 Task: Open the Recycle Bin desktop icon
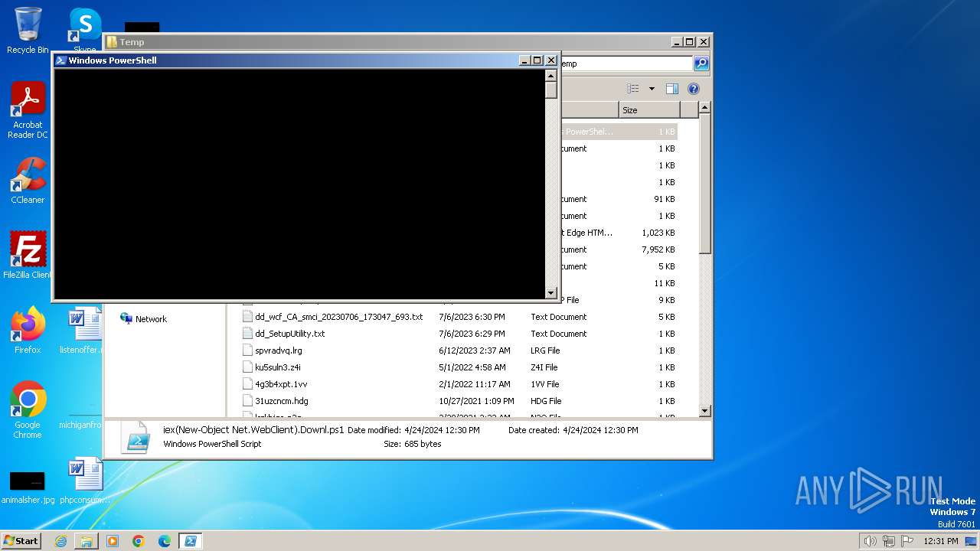pos(28,31)
